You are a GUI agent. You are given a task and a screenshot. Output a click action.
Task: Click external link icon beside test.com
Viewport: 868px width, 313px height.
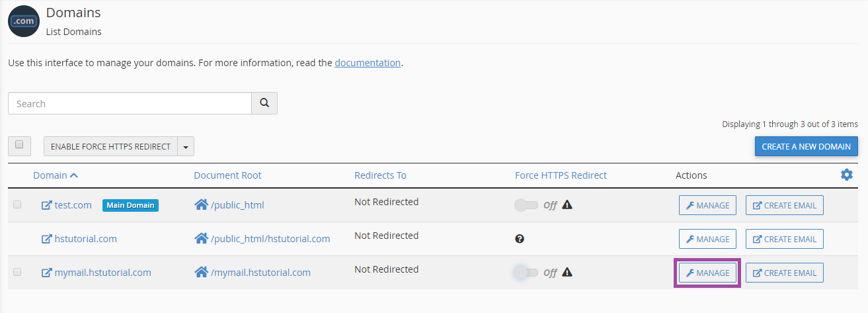coord(46,205)
